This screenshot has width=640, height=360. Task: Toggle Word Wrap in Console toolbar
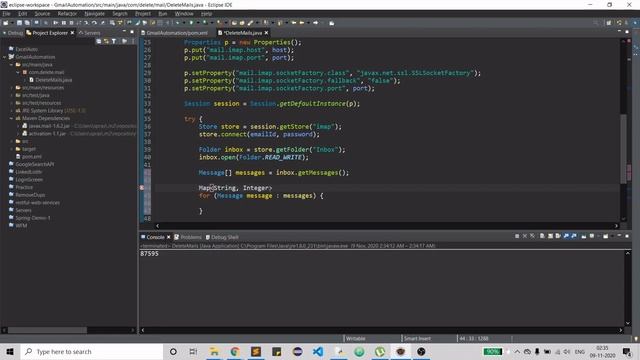pos(558,236)
